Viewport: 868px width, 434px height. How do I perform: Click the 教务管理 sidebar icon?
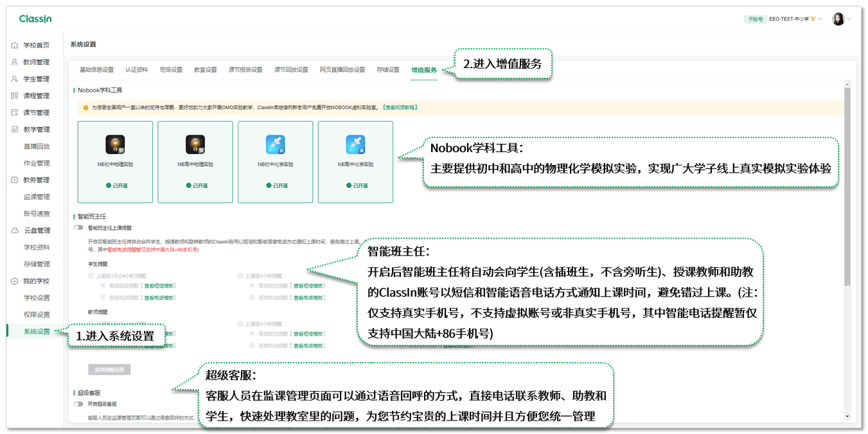pos(15,180)
